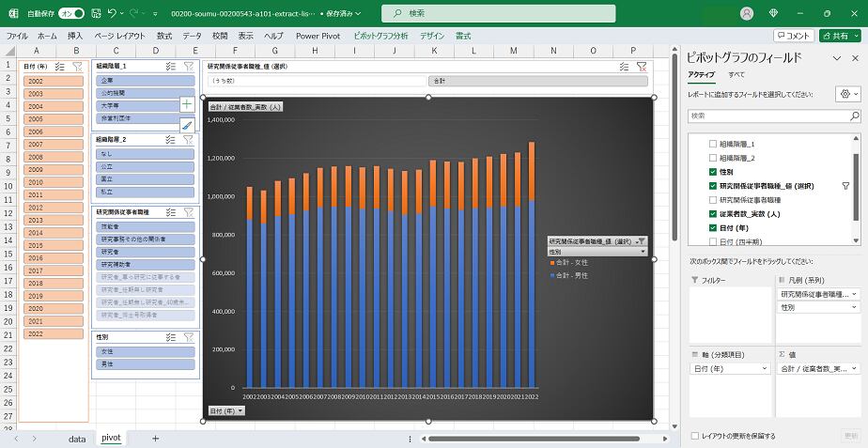Screen dimensions: 868x448
Task: Click the chart elements plus button
Action: (x=187, y=104)
